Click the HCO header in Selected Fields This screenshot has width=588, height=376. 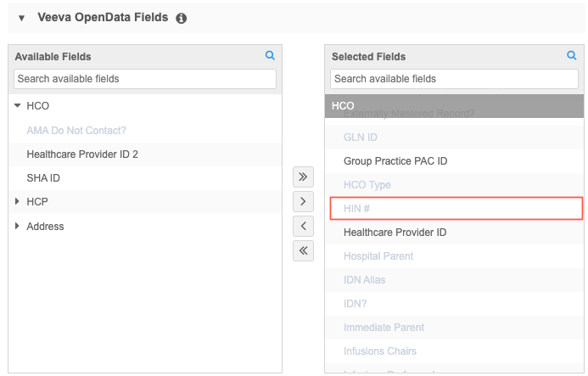point(454,106)
